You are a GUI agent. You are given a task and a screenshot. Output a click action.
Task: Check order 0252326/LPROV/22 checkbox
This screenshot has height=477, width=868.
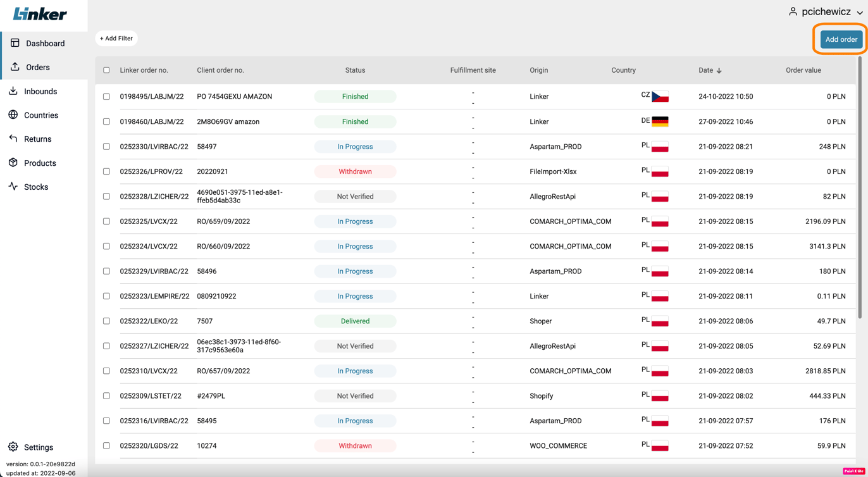[x=106, y=171]
